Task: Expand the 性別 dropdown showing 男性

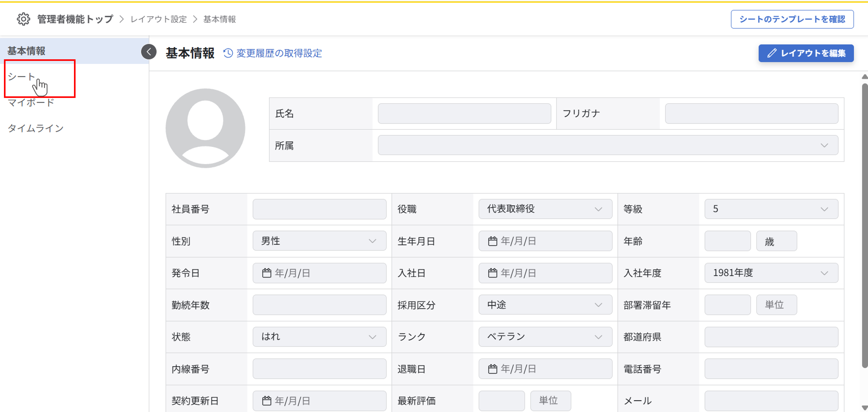Action: [319, 241]
